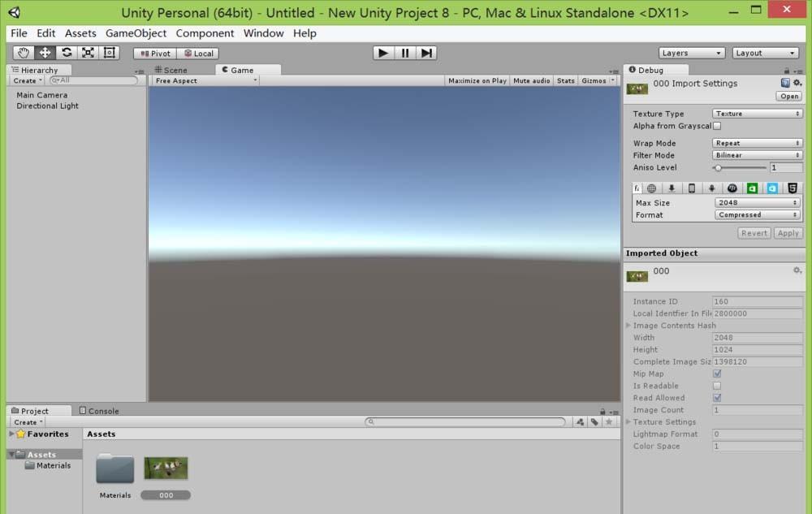
Task: Select the Scale tool
Action: tap(87, 52)
